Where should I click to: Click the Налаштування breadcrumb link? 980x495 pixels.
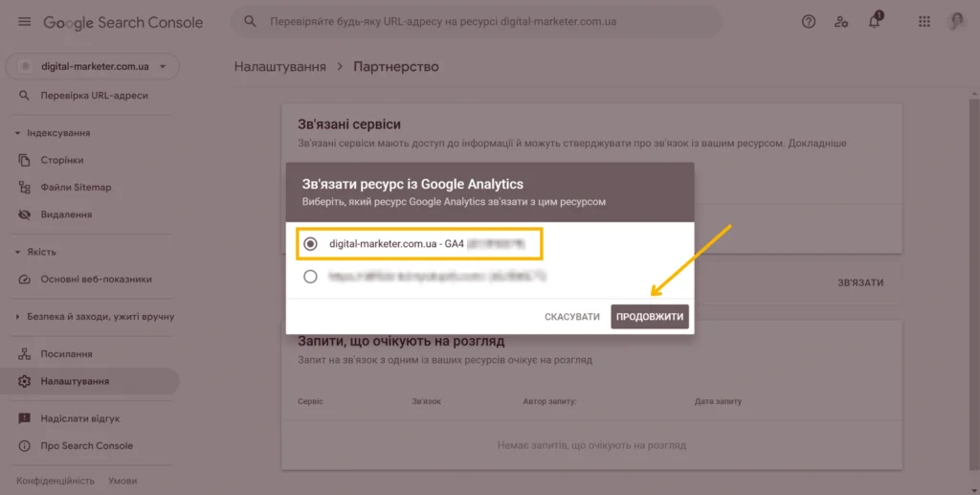[280, 66]
